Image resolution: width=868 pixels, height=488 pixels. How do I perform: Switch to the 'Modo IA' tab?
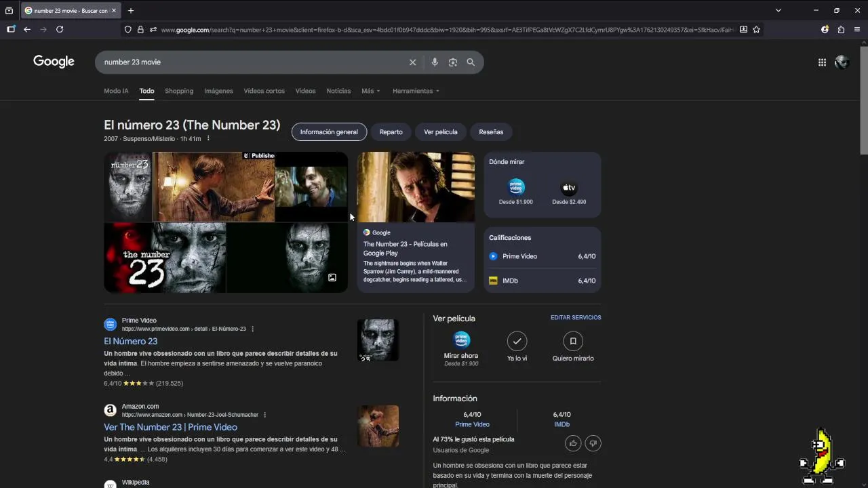coord(116,91)
